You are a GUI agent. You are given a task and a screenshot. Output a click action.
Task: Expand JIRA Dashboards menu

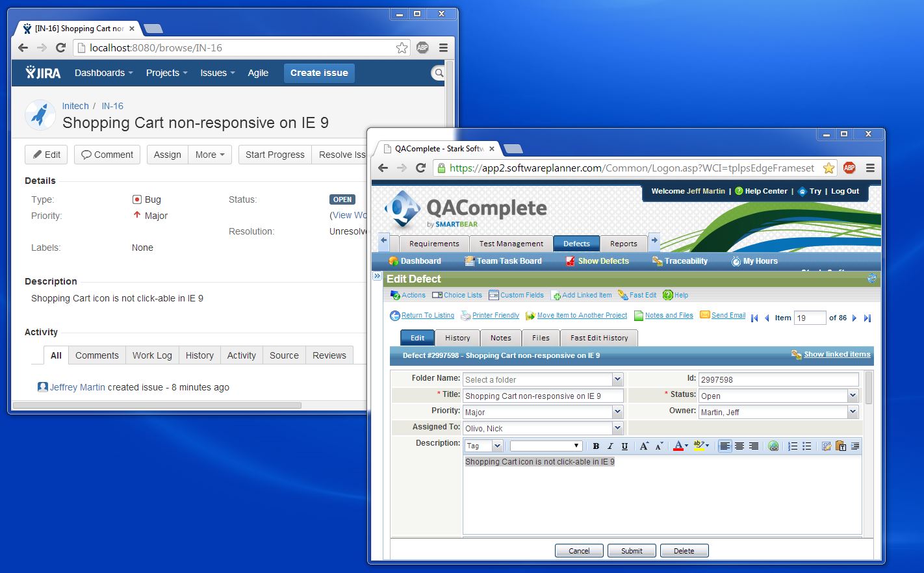[x=104, y=73]
